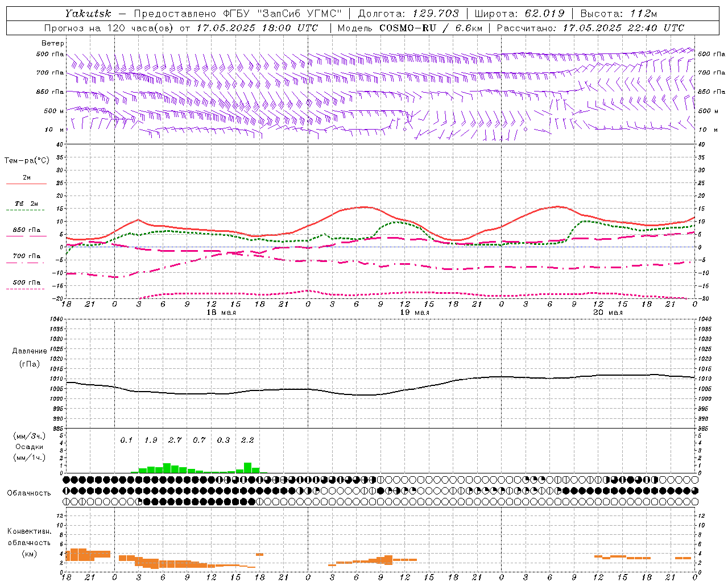This screenshot has width=728, height=582.
Task: Click the dashed line sample under "Td 2м"
Action: [26, 210]
